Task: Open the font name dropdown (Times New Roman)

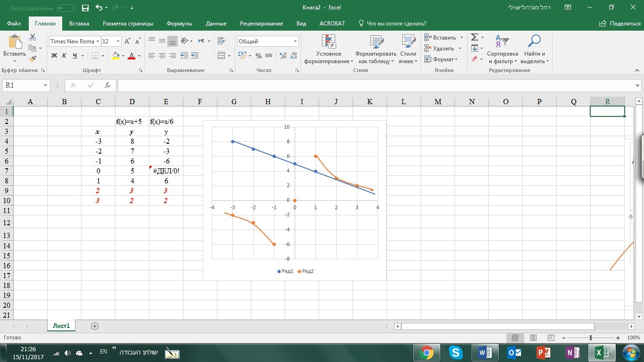Action: 98,41
